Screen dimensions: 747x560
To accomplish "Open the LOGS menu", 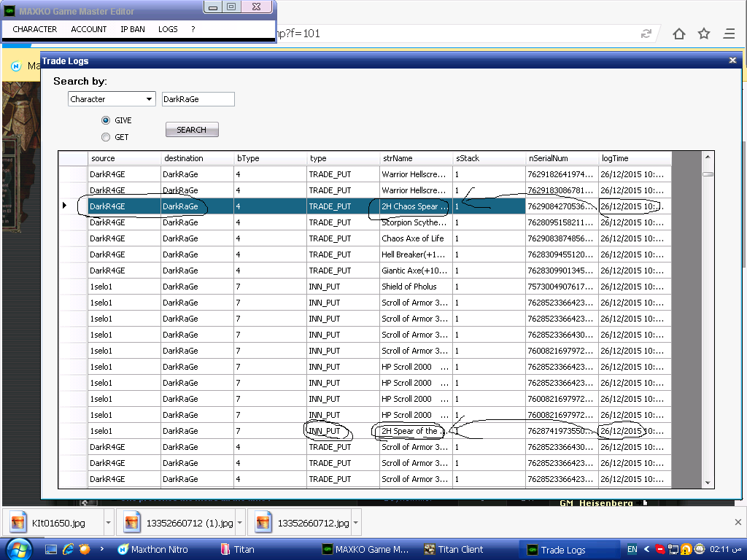I will (x=168, y=29).
